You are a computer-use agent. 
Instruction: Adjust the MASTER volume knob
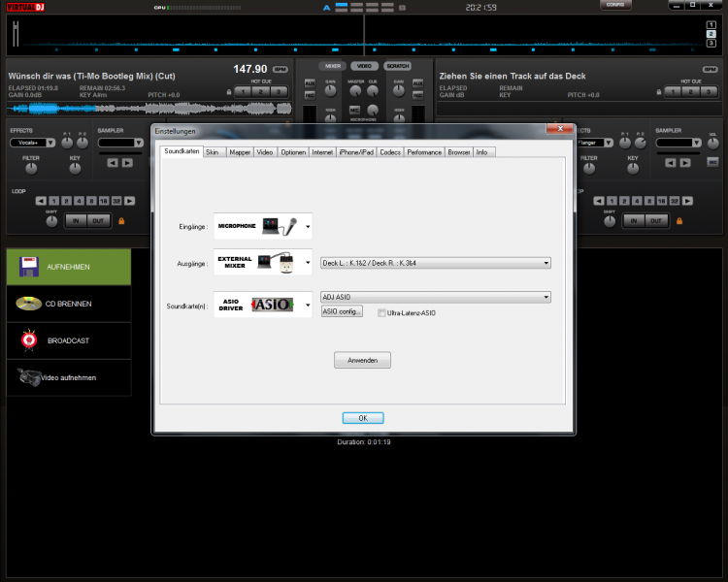[355, 91]
